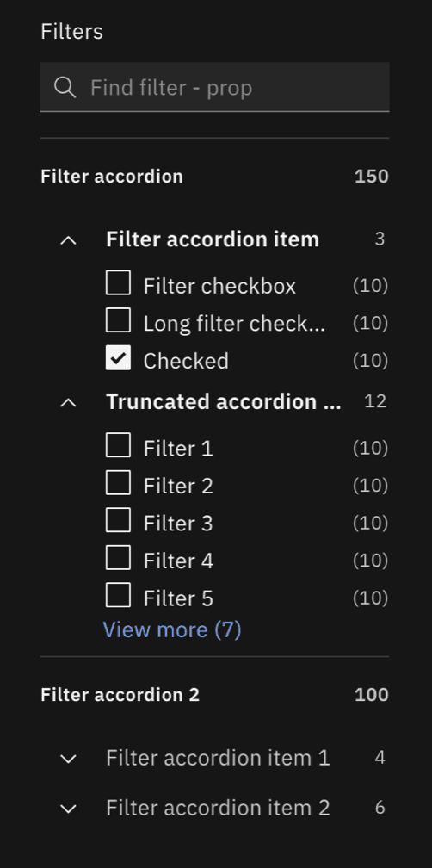Click Filter accordion item 1 label
Viewport: 432px width, 868px height.
(x=218, y=758)
